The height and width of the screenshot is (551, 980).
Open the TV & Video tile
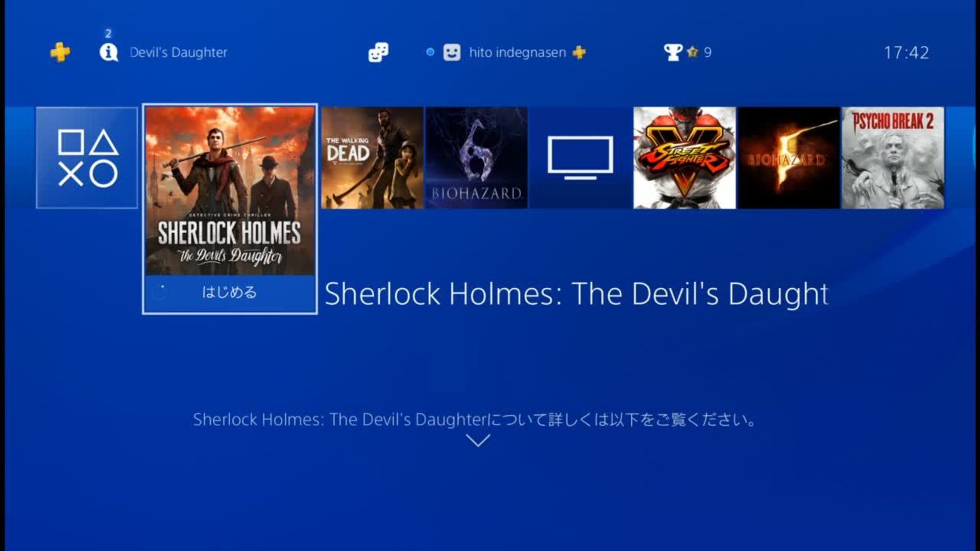[580, 158]
